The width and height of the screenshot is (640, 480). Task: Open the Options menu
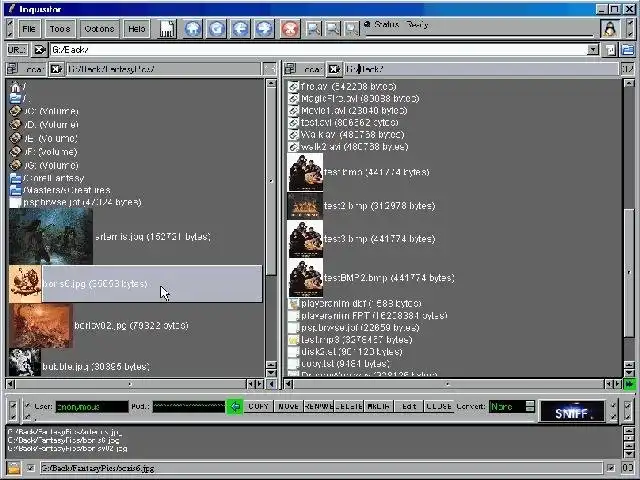point(99,29)
